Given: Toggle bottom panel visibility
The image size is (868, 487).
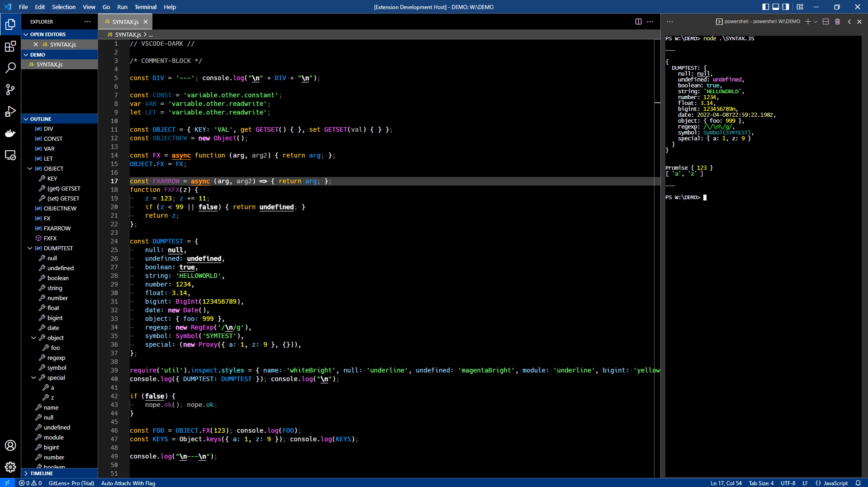Looking at the screenshot, I should coord(776,7).
